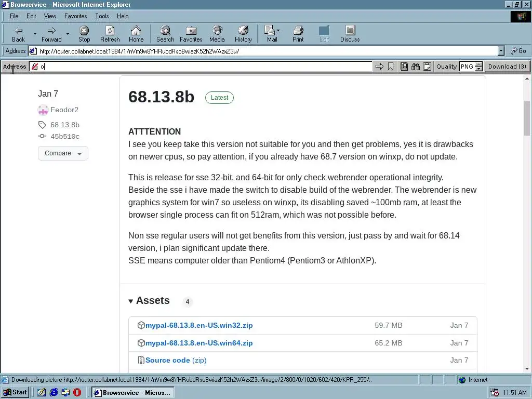Open the Media toolbar icon
This screenshot has width=532, height=399.
pos(217,34)
